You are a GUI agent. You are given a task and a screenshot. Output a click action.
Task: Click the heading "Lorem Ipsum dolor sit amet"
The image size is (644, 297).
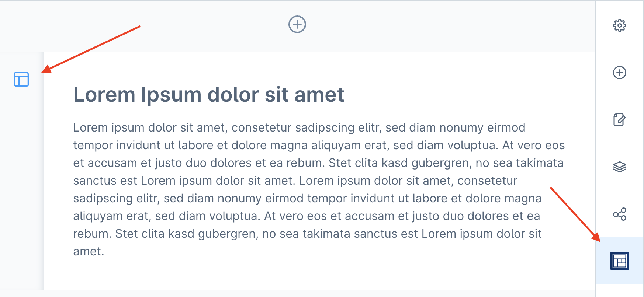coord(208,95)
